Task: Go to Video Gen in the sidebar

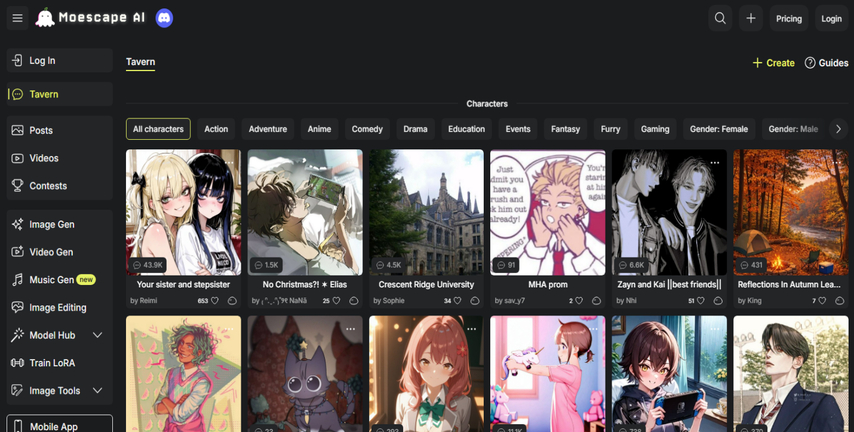Action: (51, 252)
